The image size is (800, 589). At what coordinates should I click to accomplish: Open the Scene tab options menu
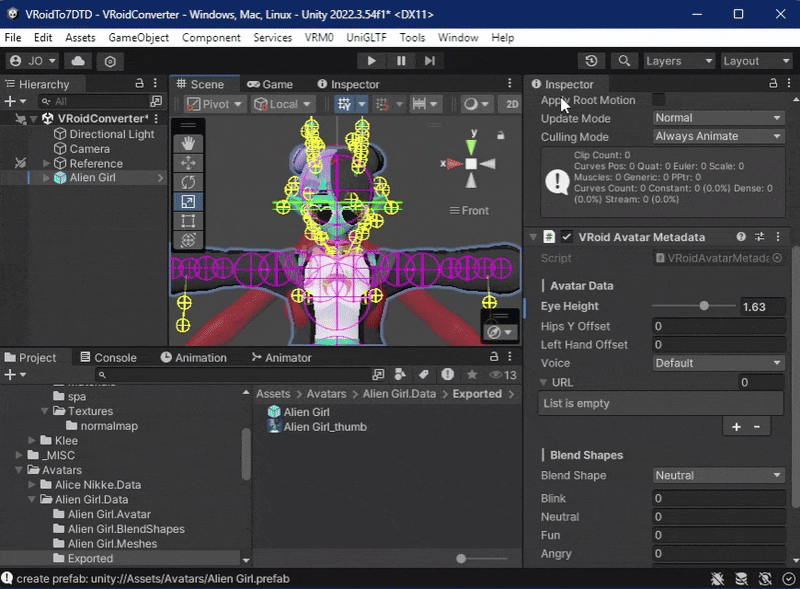[509, 83]
